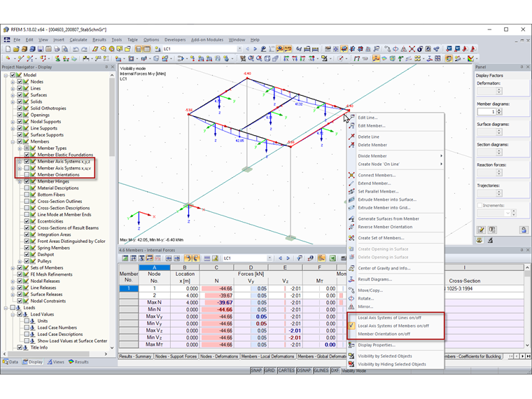The height and width of the screenshot is (399, 532).
Task: Click the Edit Member icon in context menu
Action: pos(351,125)
